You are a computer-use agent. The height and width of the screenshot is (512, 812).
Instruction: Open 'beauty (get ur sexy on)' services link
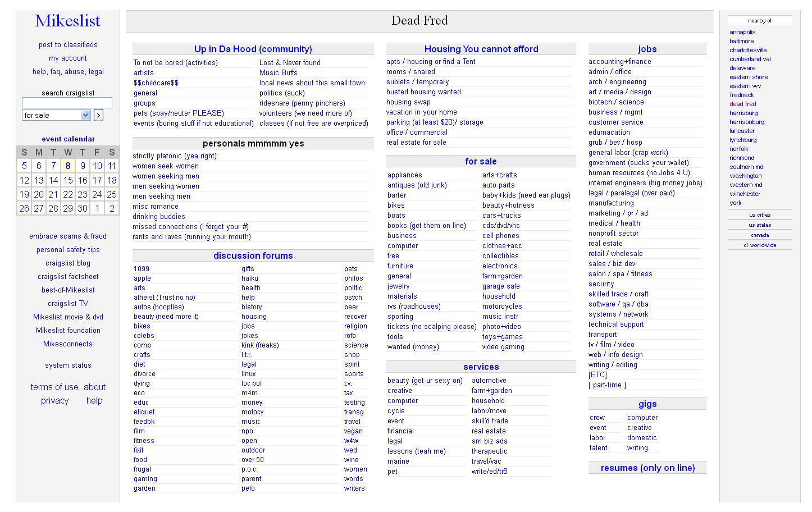(x=425, y=381)
